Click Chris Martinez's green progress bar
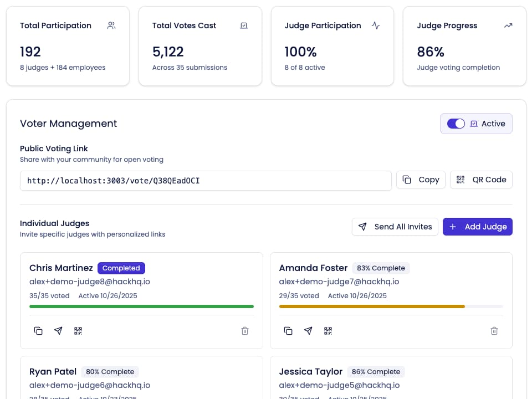 point(141,306)
